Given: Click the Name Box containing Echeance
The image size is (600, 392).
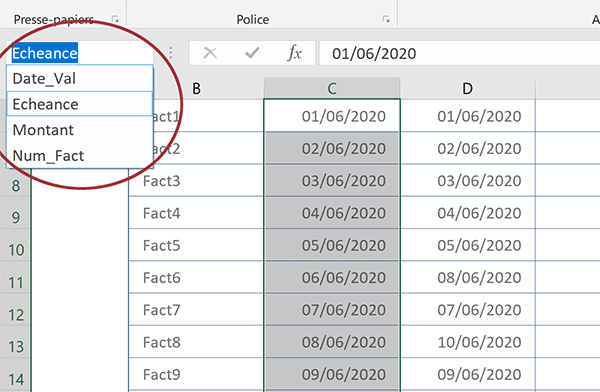Looking at the screenshot, I should point(80,53).
